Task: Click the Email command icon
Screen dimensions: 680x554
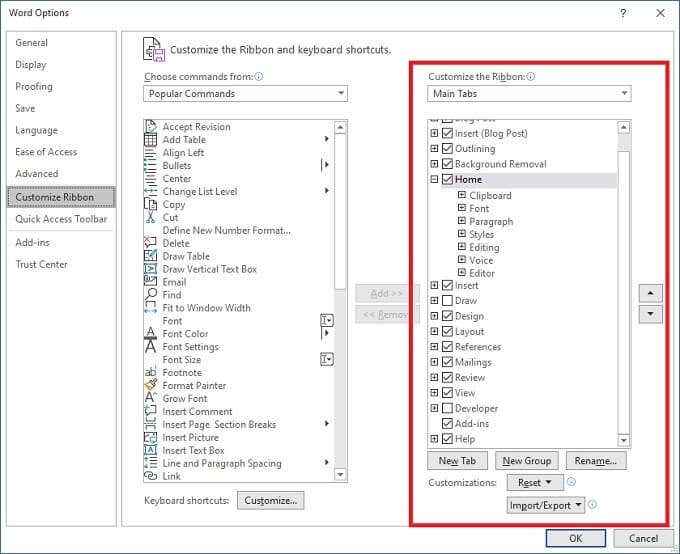Action: (150, 282)
